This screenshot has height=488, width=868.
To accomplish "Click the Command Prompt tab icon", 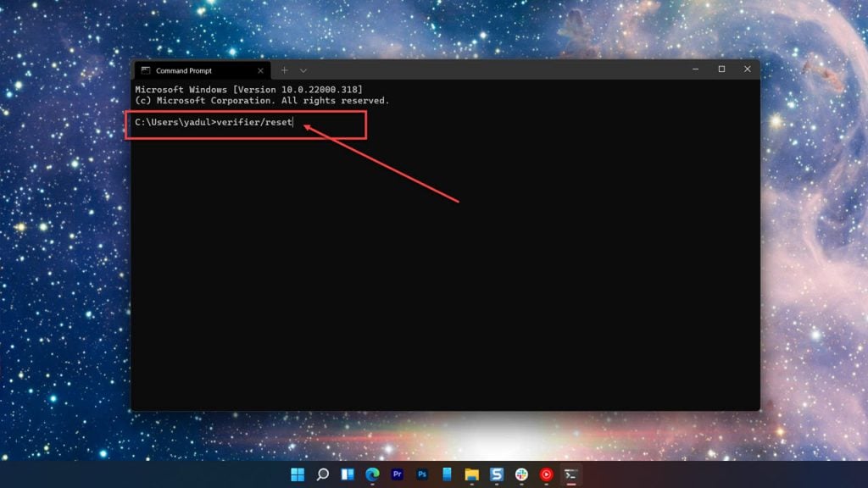I will coord(146,70).
